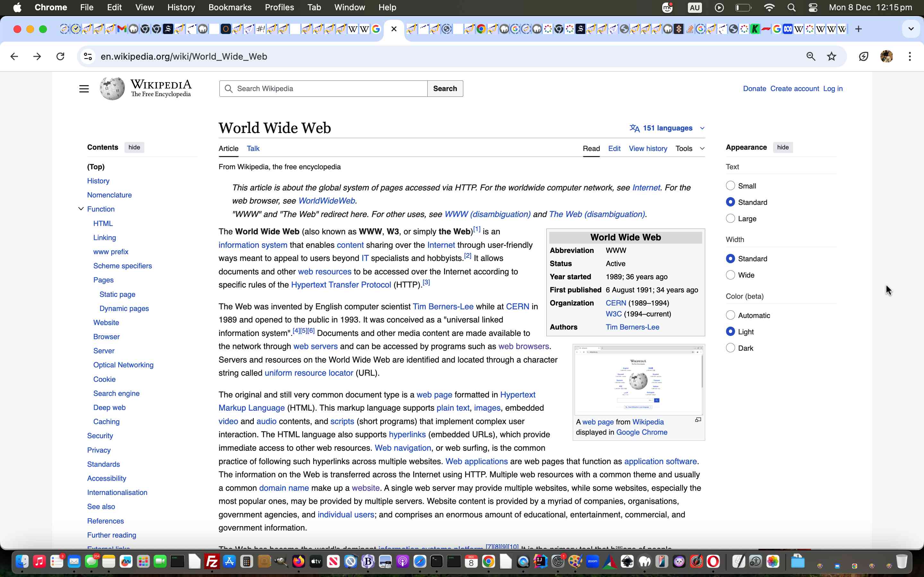This screenshot has width=924, height=577.
Task: Select Large text size option
Action: pyautogui.click(x=730, y=218)
